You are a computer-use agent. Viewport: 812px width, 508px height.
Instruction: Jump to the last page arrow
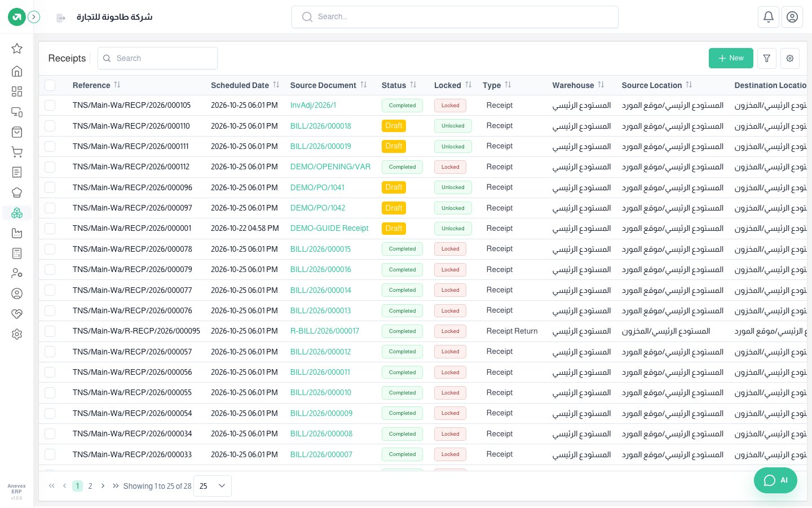click(x=116, y=486)
